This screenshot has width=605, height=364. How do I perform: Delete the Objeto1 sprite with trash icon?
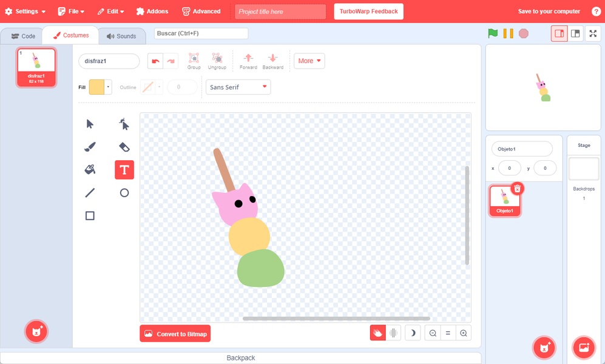click(517, 189)
